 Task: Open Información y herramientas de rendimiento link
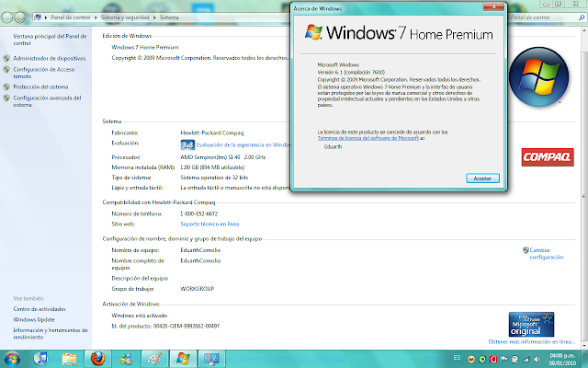tap(51, 333)
